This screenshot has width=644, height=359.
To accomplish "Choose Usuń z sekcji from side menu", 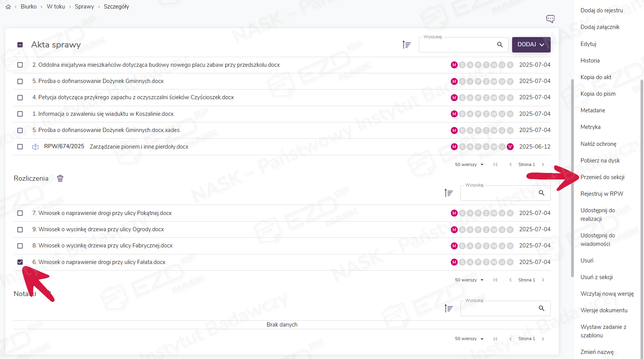I will 596,277.
